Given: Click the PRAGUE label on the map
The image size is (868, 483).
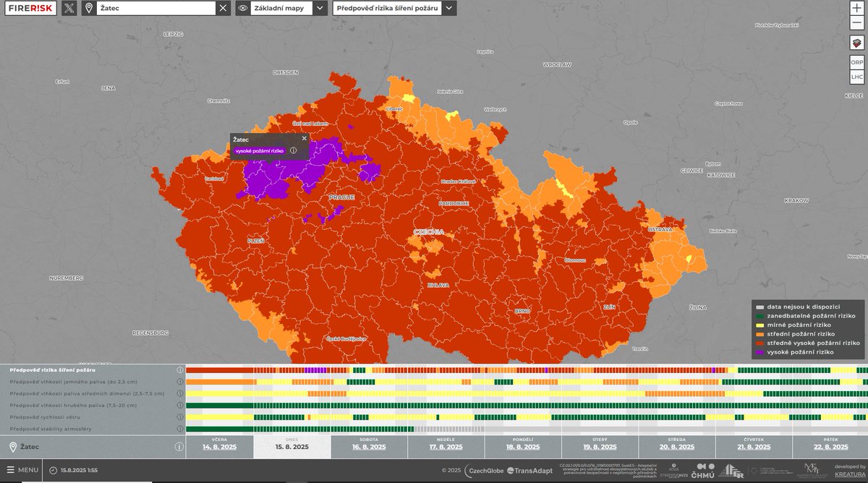Looking at the screenshot, I should click(341, 197).
